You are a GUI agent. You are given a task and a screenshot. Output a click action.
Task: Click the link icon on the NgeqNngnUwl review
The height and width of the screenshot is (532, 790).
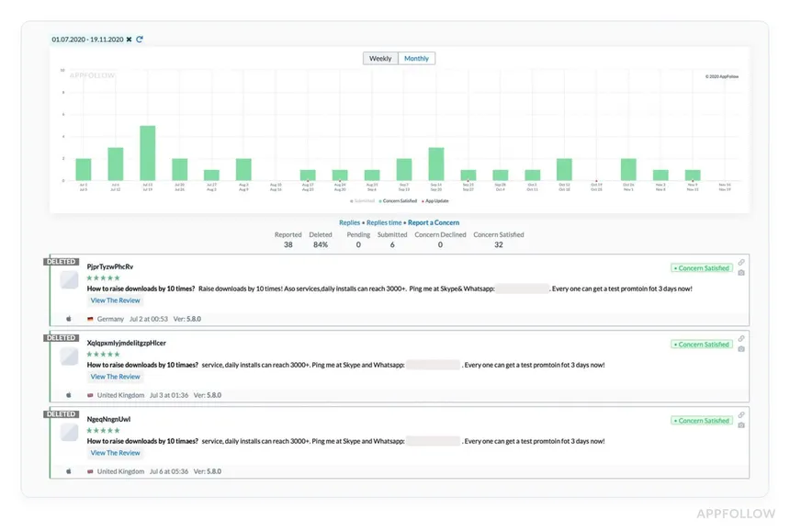pos(741,414)
